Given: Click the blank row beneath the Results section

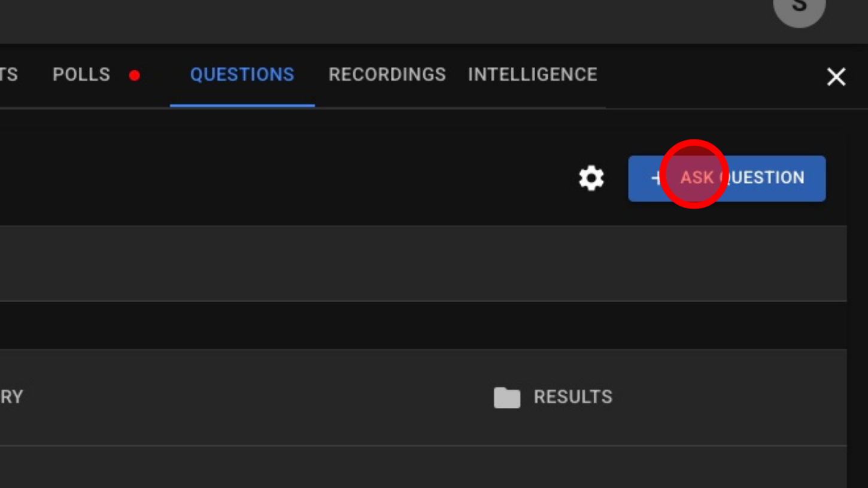Looking at the screenshot, I should 419,466.
